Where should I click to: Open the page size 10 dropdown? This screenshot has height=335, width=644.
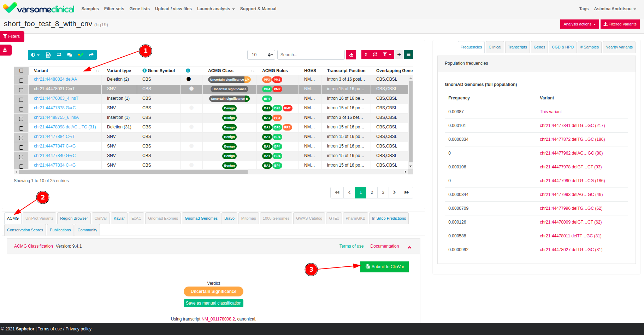pos(261,55)
